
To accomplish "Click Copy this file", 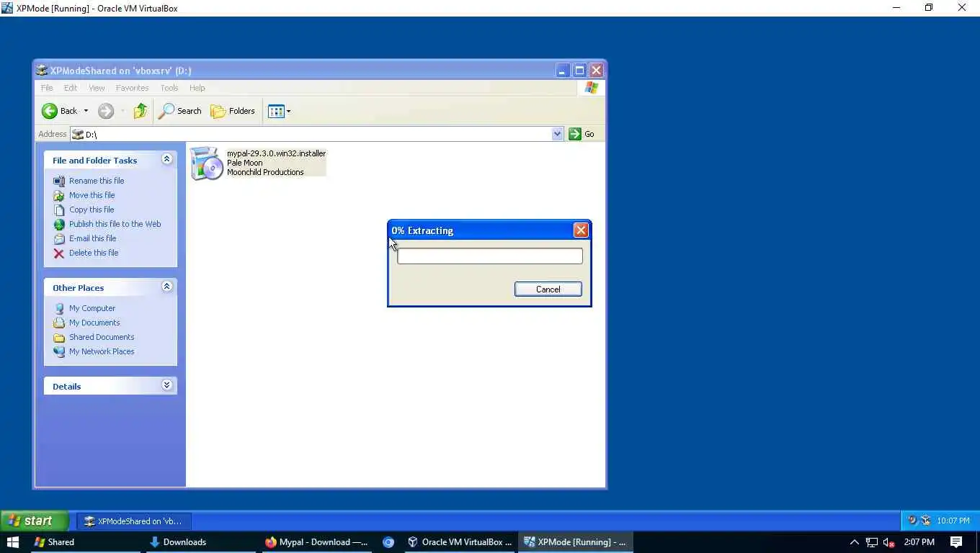I will point(92,210).
